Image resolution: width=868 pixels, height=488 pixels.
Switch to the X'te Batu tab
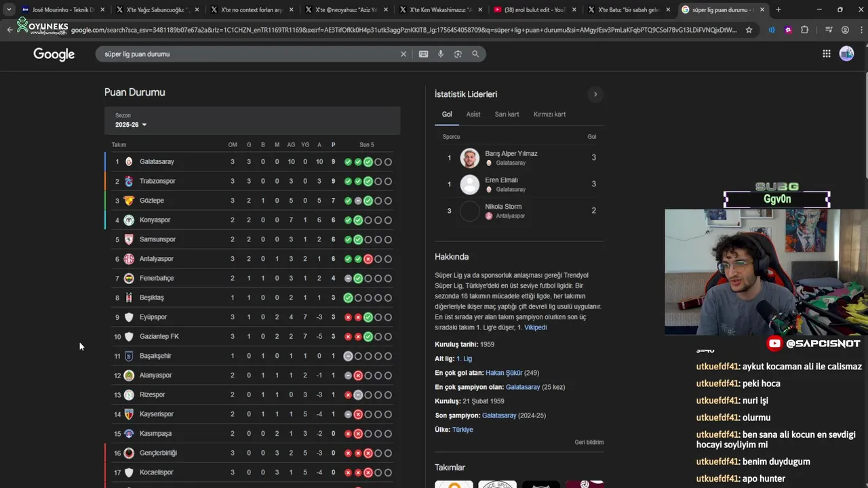coord(629,9)
